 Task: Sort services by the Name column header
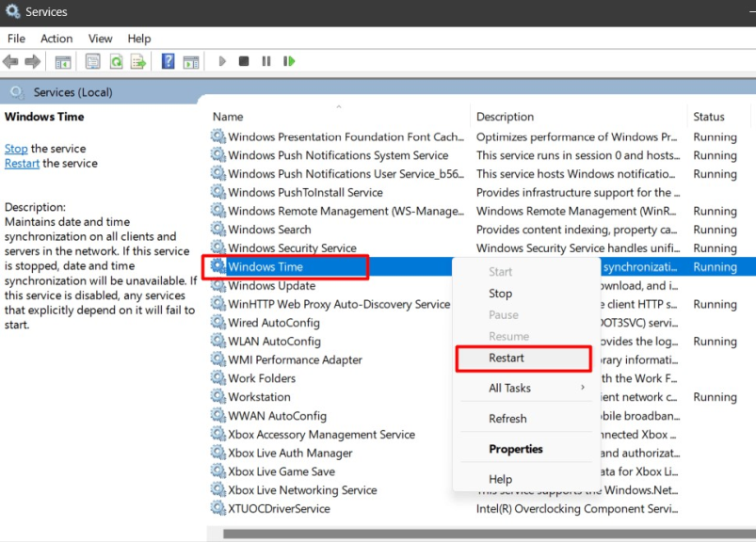click(228, 117)
